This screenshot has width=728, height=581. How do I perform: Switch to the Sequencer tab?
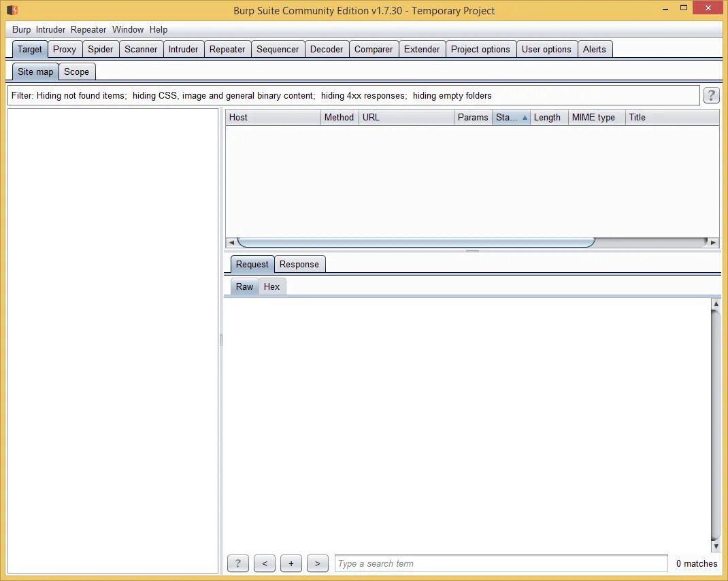pos(278,49)
